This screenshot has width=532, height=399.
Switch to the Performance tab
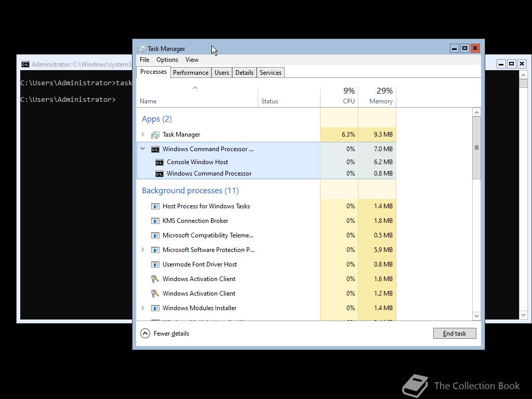coord(191,73)
